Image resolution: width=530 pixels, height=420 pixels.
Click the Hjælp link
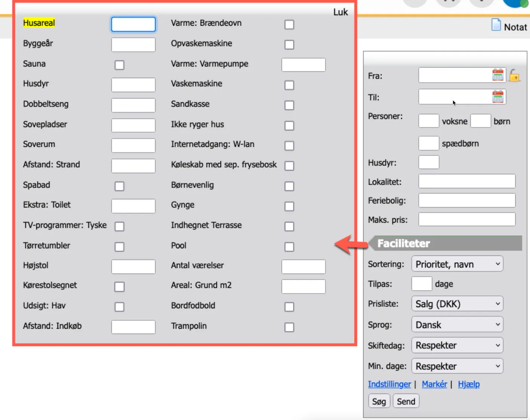[468, 384]
